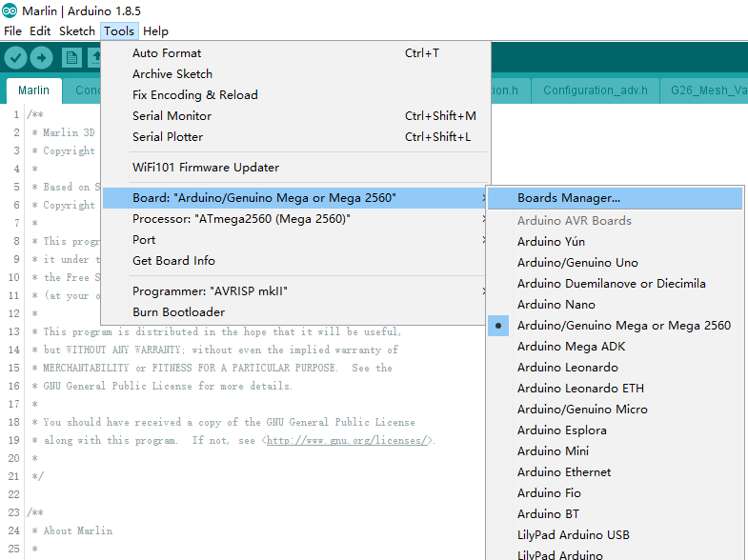Switch to the Configuration_adv.h tab
748x560 pixels.
point(596,90)
